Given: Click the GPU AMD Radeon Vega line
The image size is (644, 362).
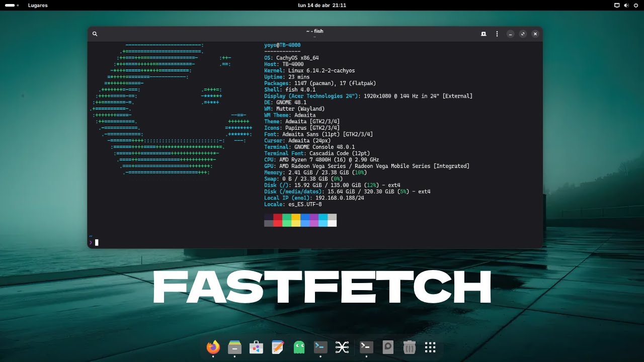Looking at the screenshot, I should click(x=367, y=166).
